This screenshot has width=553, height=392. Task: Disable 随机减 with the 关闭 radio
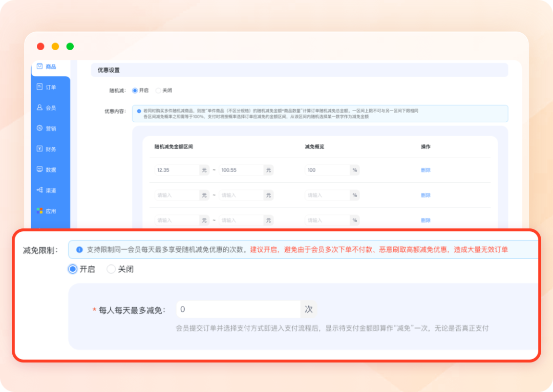click(158, 91)
